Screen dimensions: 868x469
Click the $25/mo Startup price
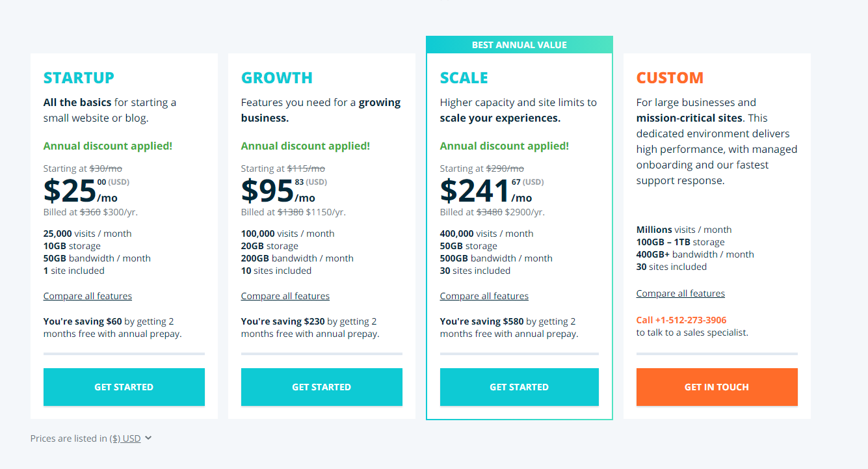pos(70,191)
